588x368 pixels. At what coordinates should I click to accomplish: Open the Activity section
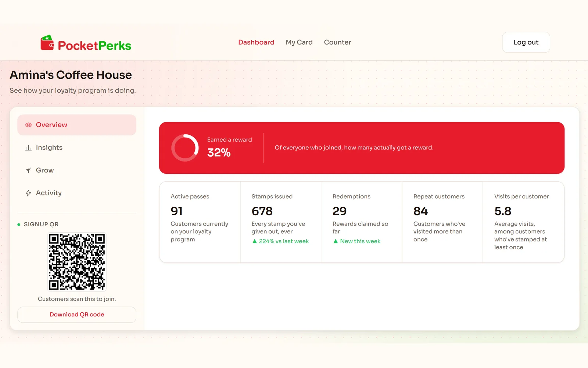[77, 193]
